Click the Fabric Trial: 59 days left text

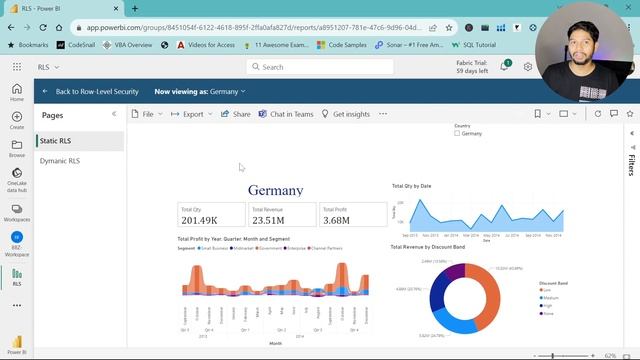[x=472, y=67]
